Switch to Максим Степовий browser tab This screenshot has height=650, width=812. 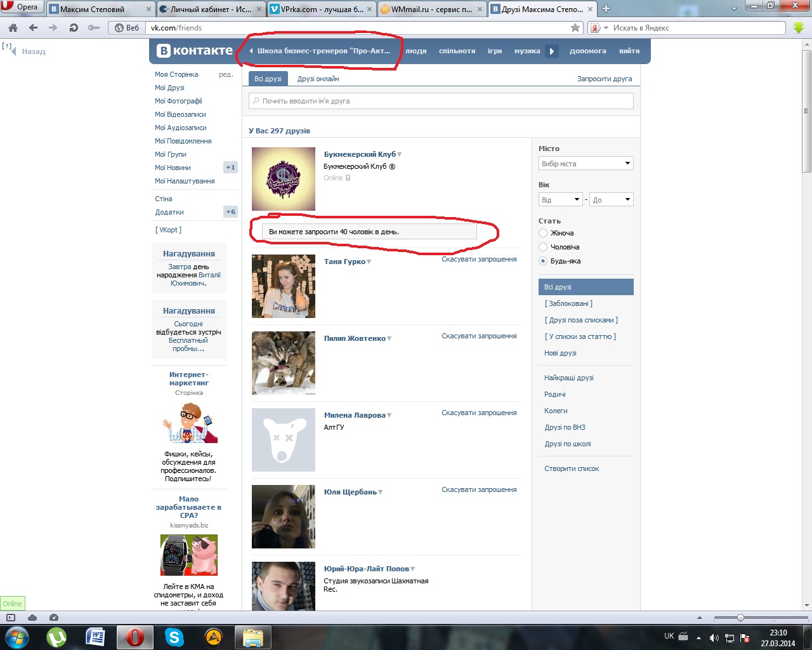pos(101,9)
